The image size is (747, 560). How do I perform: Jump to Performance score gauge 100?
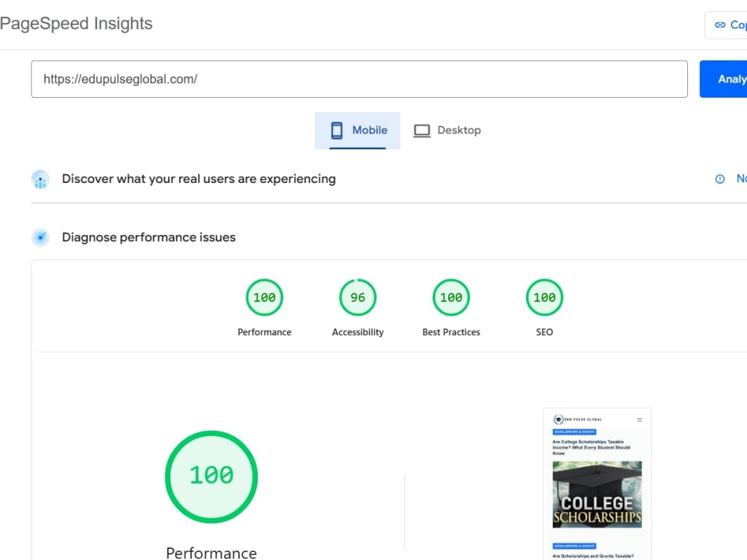tap(264, 297)
